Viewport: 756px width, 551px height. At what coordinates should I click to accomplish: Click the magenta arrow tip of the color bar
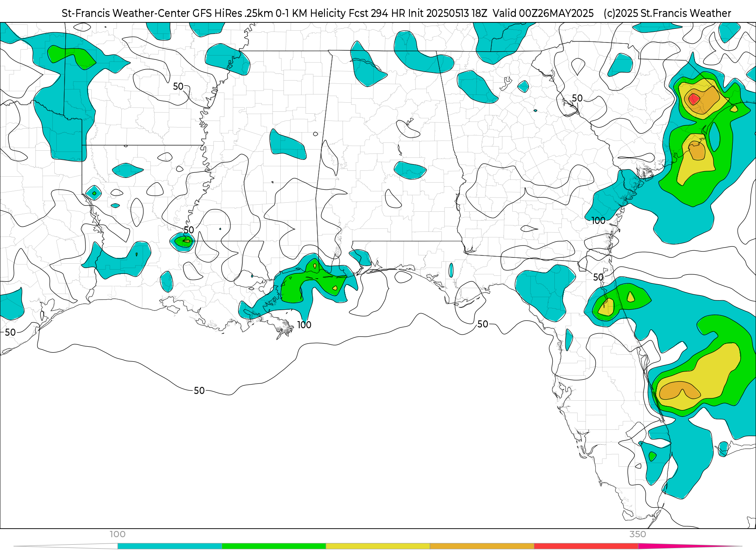coord(689,546)
